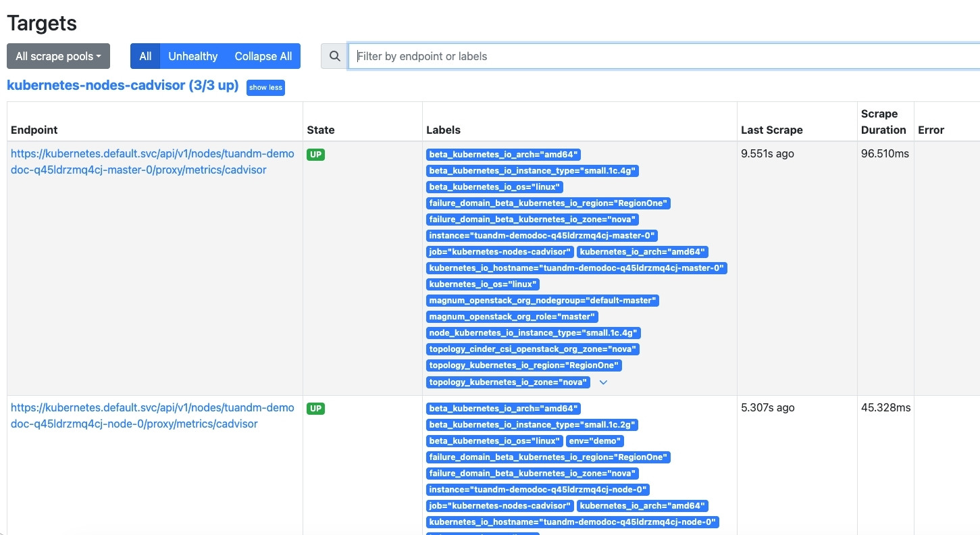Screen dimensions: 980x535
Task: Select the instance="tuandm-demodoc-q45ldrzmq4cj-master-0" label
Action: (542, 235)
